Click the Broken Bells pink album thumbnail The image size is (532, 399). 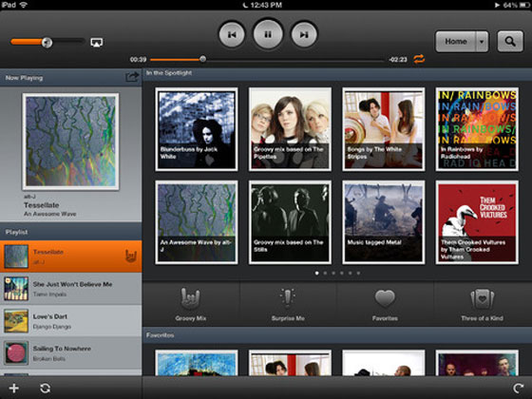16,353
